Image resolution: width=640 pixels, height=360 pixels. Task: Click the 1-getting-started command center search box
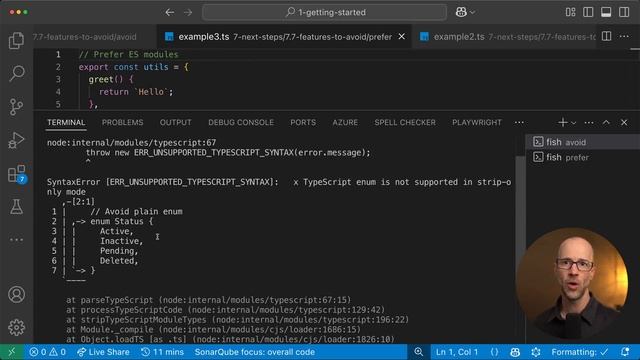tap(324, 12)
